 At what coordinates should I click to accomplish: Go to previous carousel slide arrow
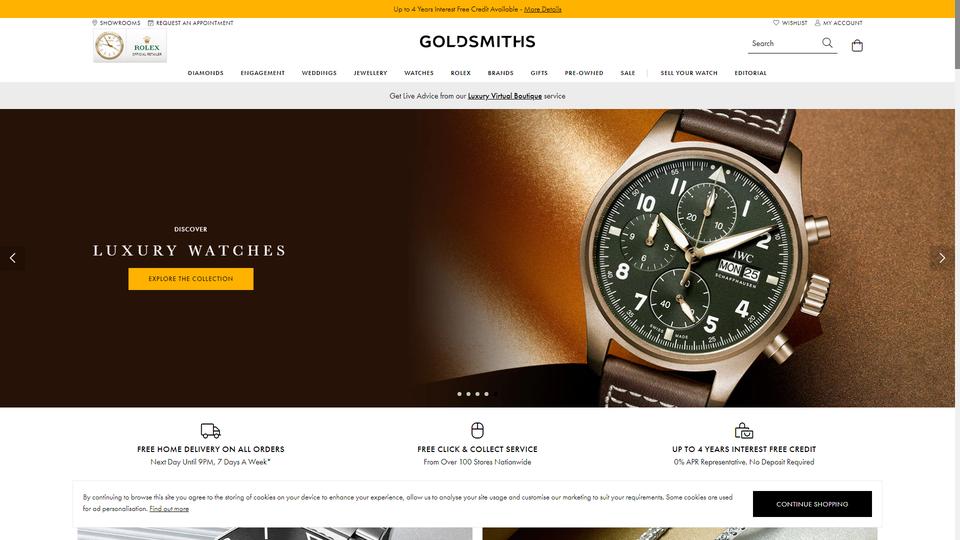[x=12, y=258]
